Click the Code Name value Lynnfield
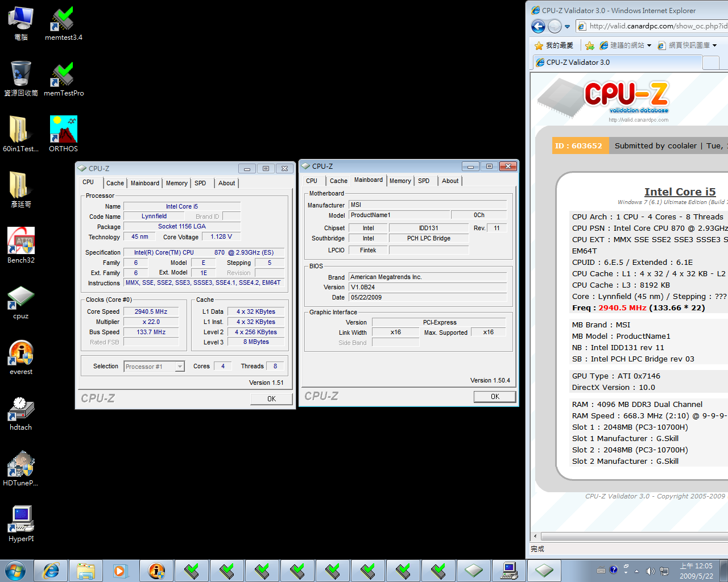This screenshot has width=728, height=582. pos(154,216)
